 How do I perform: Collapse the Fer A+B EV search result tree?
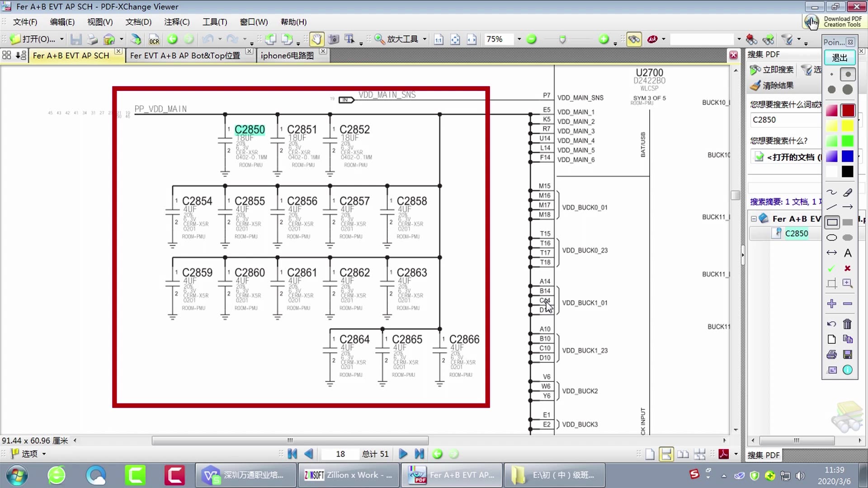[754, 219]
